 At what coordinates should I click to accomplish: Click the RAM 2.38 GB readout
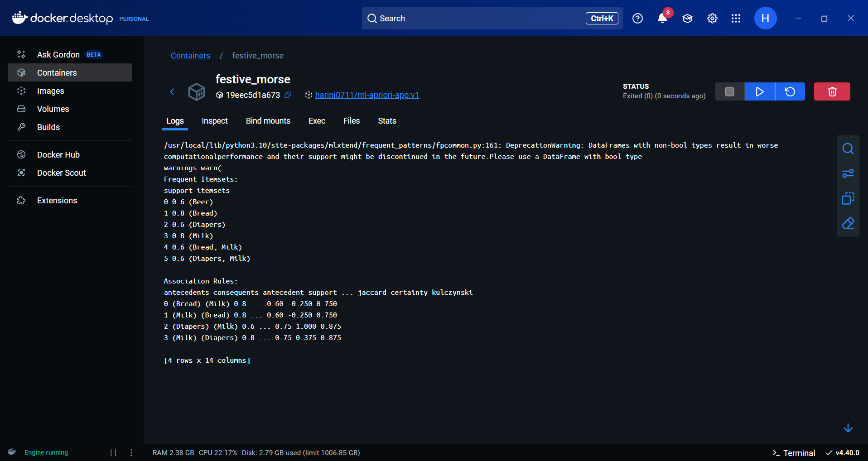173,453
